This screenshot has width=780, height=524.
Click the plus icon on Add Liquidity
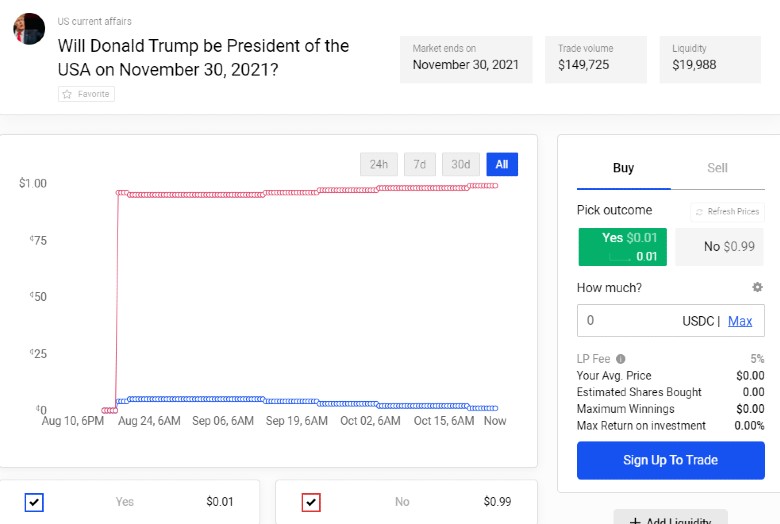coord(634,520)
